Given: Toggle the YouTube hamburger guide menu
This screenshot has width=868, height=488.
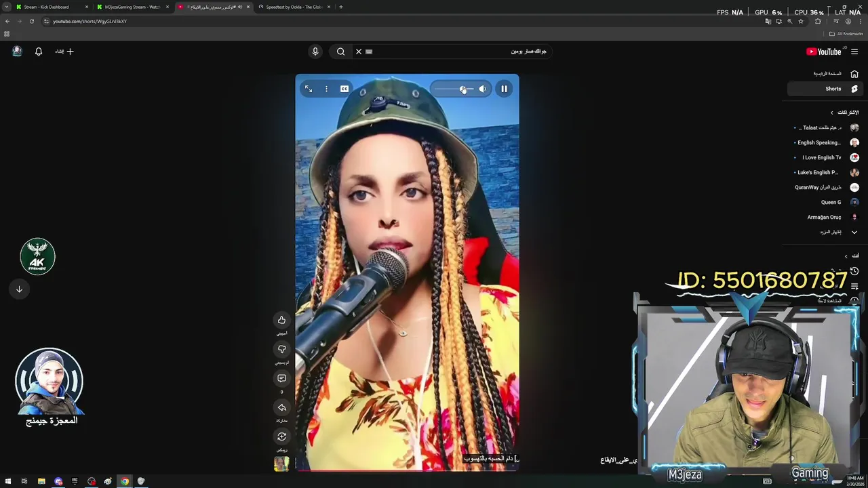Looking at the screenshot, I should click(x=854, y=52).
